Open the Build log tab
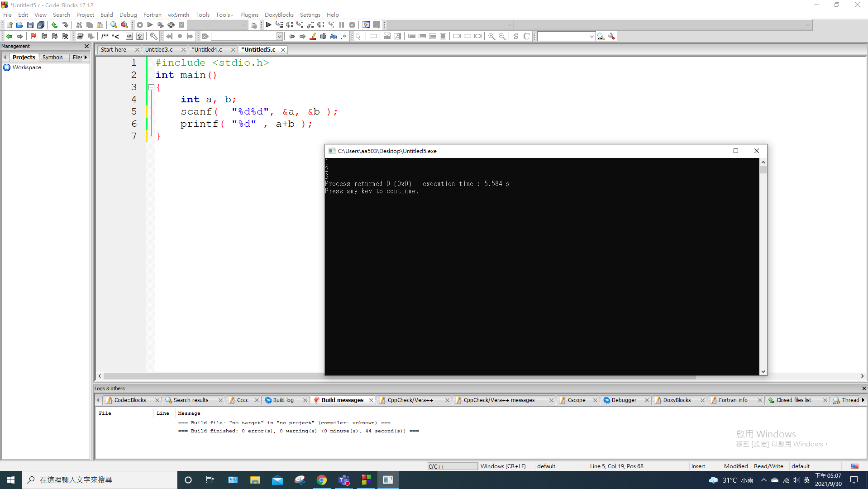The height and width of the screenshot is (489, 868). [x=283, y=400]
